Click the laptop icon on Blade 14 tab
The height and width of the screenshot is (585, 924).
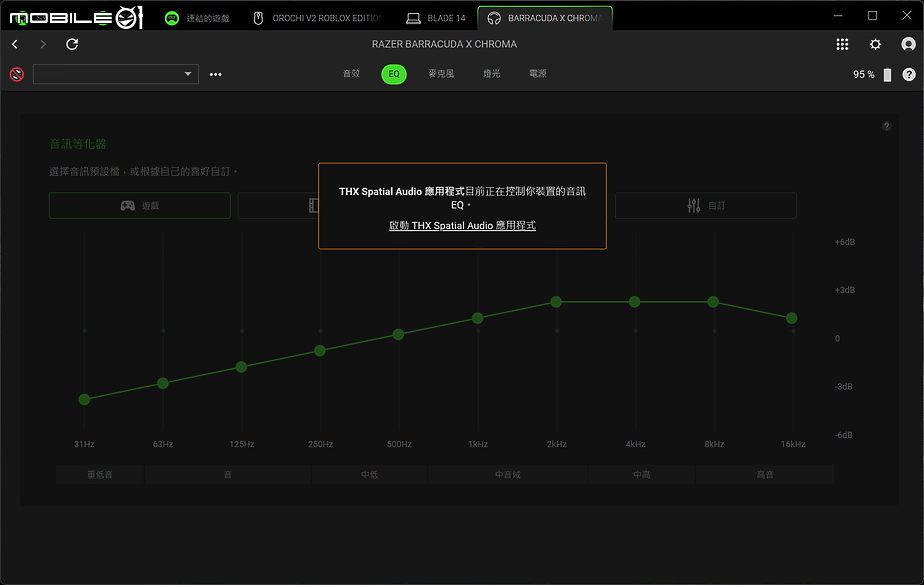coord(414,18)
